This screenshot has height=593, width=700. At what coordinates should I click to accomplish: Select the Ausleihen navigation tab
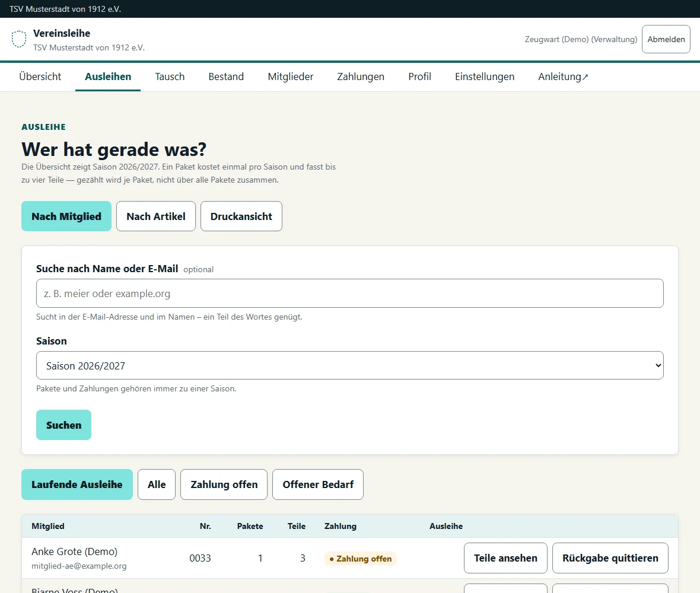pyautogui.click(x=108, y=76)
